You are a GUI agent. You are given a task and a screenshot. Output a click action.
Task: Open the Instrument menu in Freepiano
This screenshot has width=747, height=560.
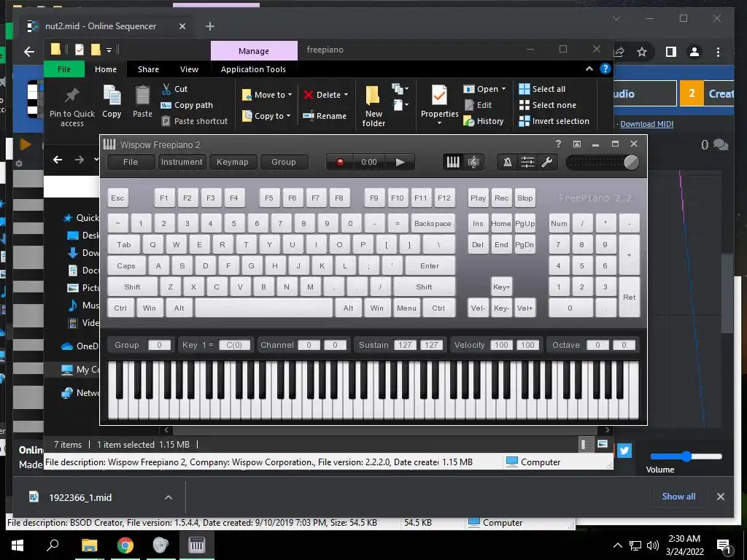[182, 162]
